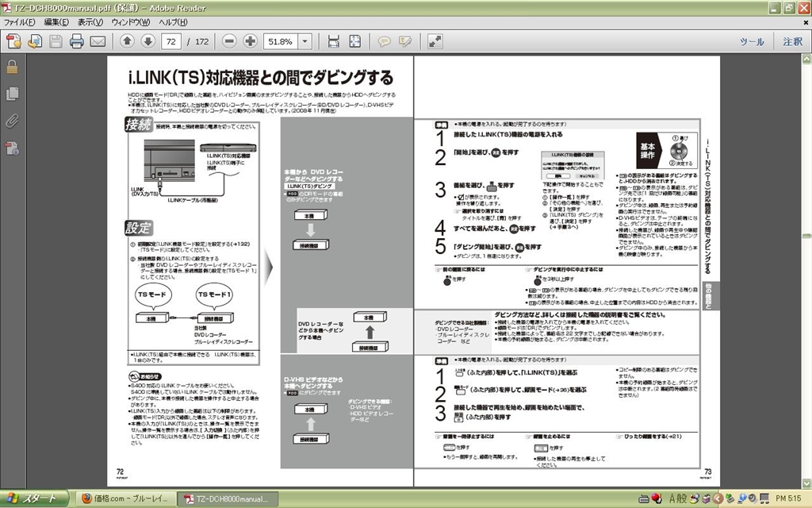The height and width of the screenshot is (508, 812).
Task: Go to previous page with up arrow
Action: (128, 41)
